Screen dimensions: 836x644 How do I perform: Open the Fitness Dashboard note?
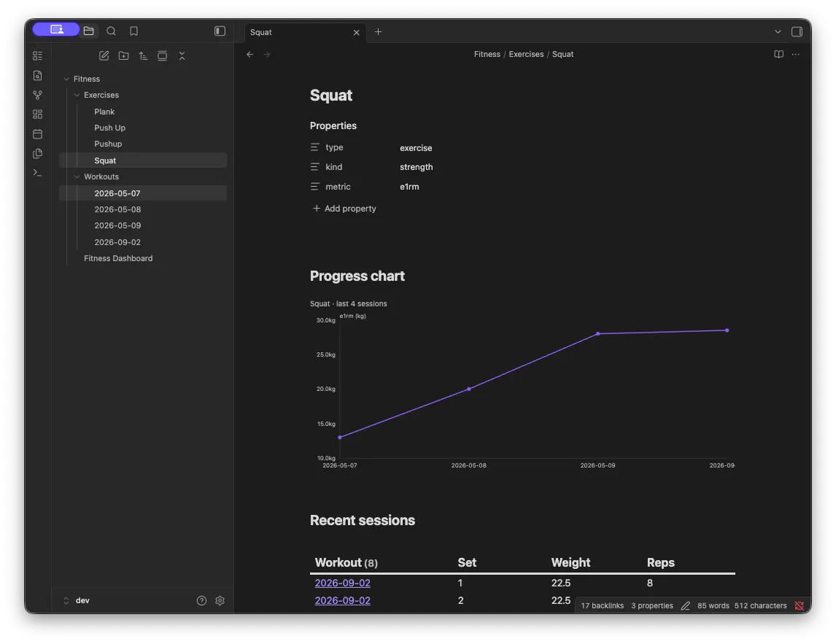[118, 258]
